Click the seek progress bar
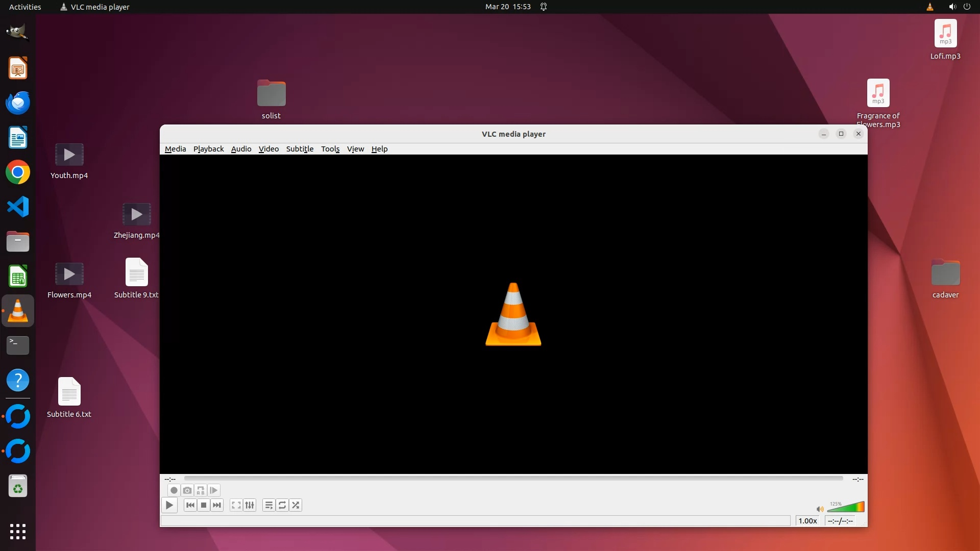Screen dimensions: 980x551 [513, 479]
